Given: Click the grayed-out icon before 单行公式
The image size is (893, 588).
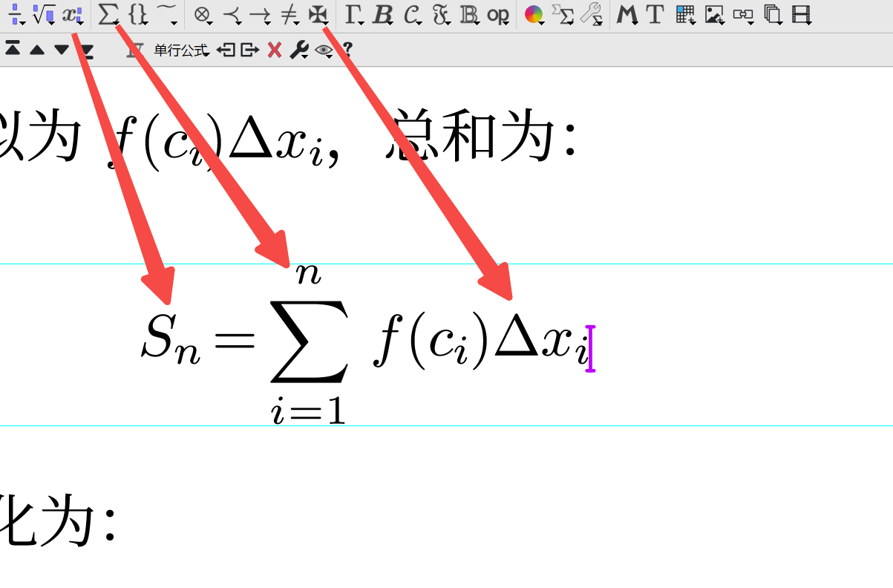Looking at the screenshot, I should click(x=135, y=50).
